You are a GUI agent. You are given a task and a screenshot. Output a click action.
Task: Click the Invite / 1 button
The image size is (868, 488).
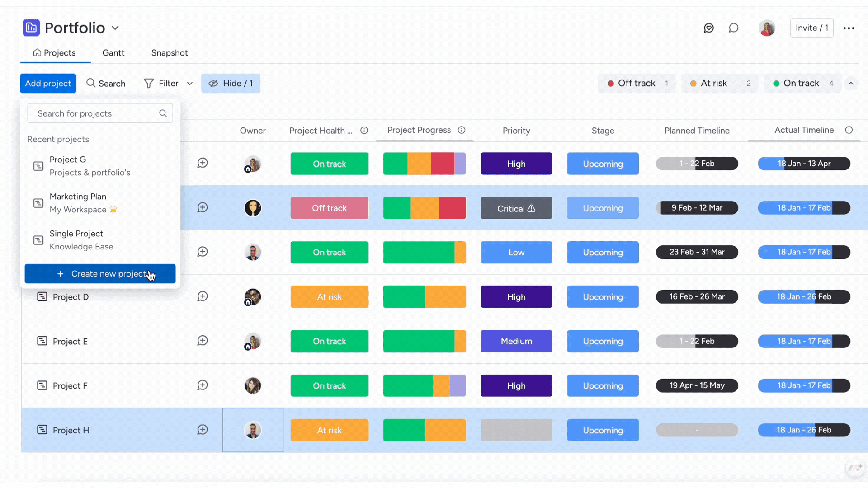point(811,28)
